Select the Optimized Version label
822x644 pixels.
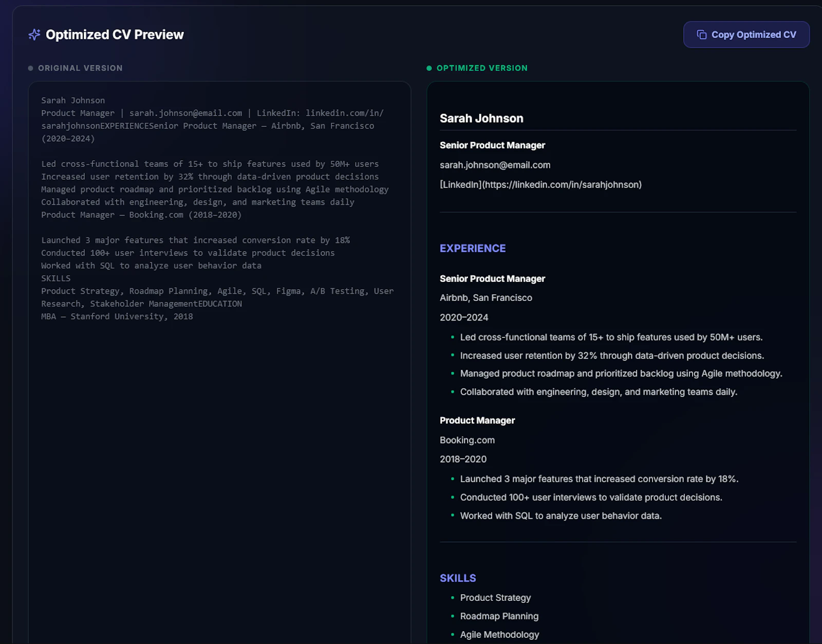tap(482, 68)
